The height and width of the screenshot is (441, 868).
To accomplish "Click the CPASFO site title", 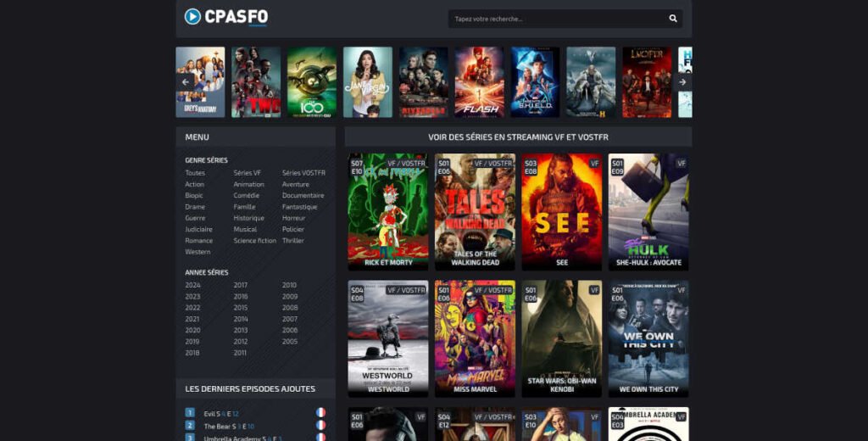I will pyautogui.click(x=236, y=17).
